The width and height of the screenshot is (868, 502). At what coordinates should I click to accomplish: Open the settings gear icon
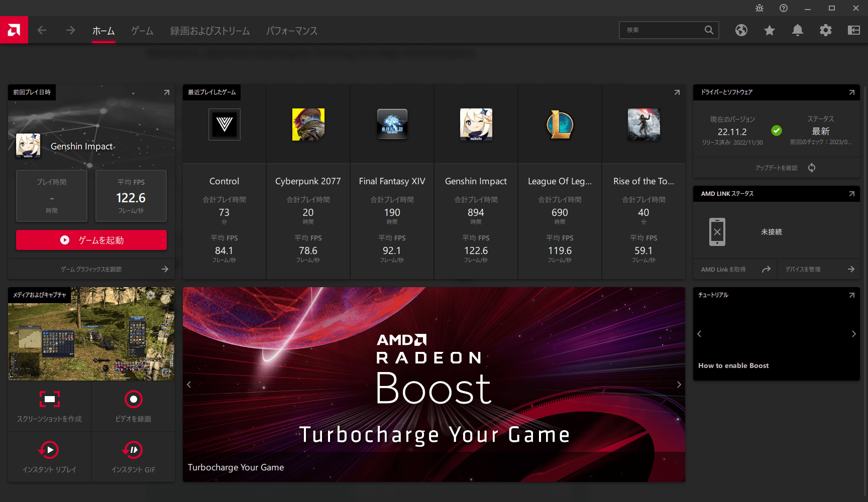[825, 30]
